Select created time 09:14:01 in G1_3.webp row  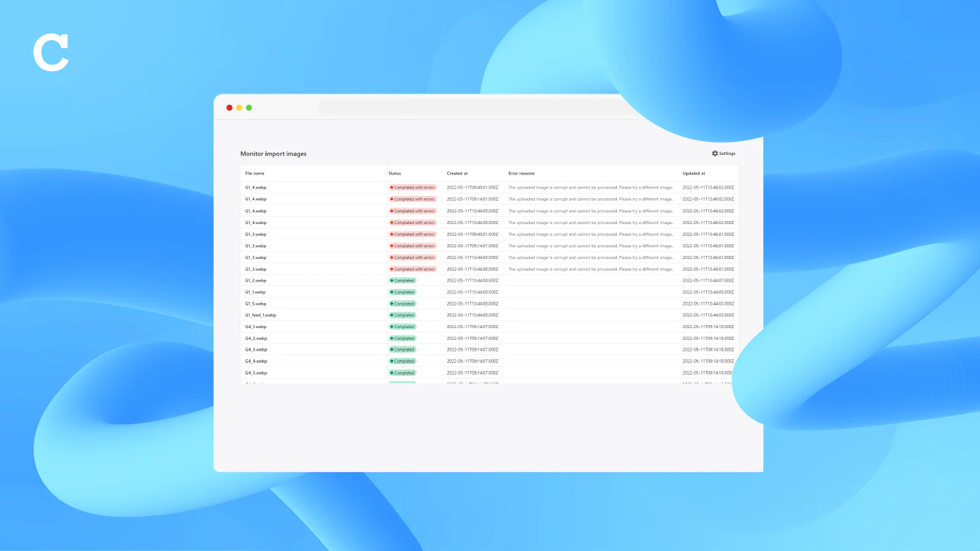click(472, 246)
